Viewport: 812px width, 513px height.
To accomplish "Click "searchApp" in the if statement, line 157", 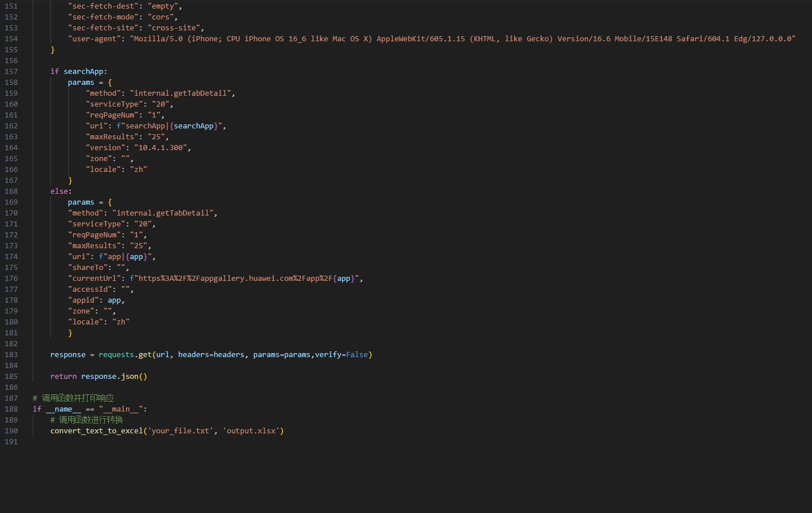I will click(x=83, y=72).
